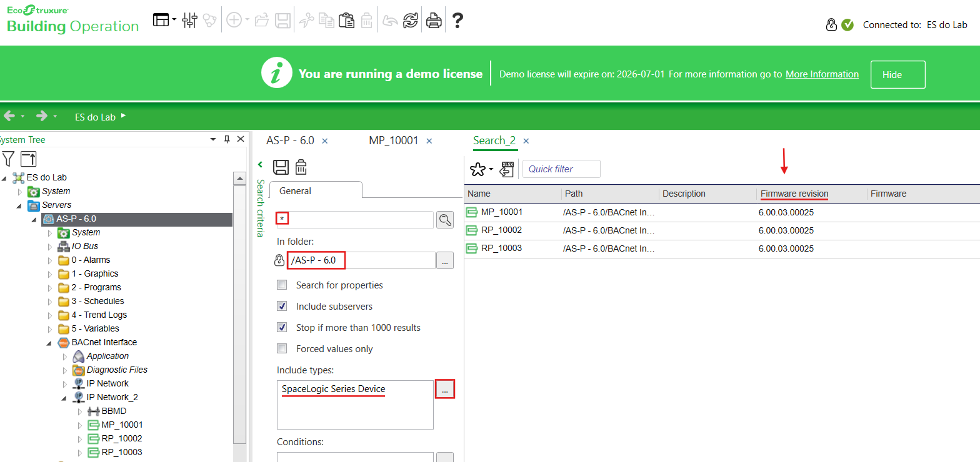Enable Forced values only checkbox
This screenshot has width=980, height=462.
point(282,348)
